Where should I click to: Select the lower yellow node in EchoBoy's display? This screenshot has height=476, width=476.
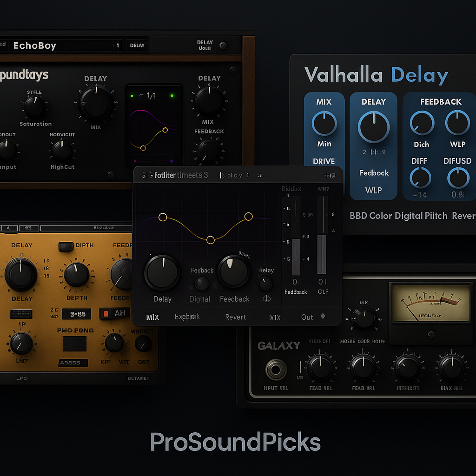coord(143,148)
